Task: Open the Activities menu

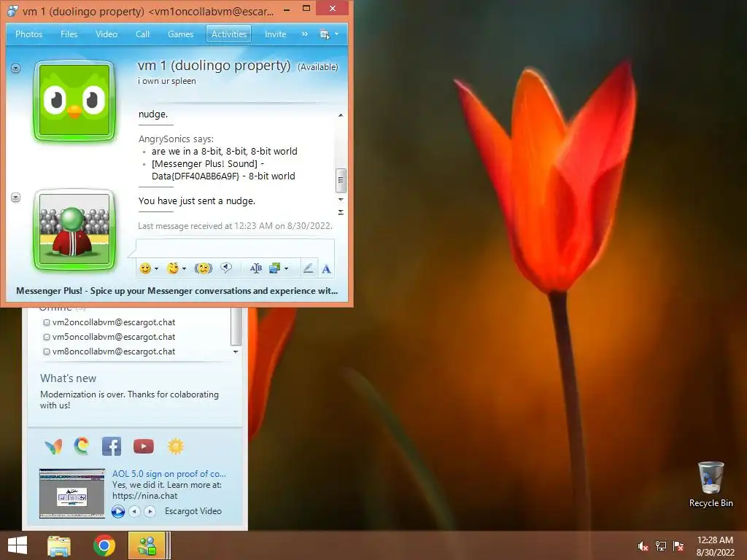Action: click(x=229, y=34)
